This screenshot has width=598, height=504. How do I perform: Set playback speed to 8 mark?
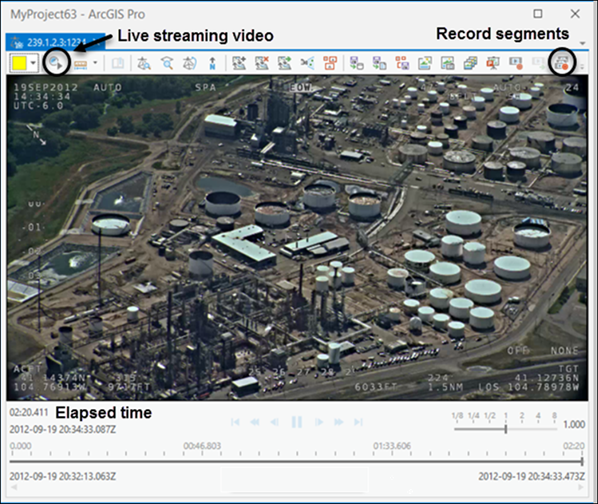coord(554,416)
